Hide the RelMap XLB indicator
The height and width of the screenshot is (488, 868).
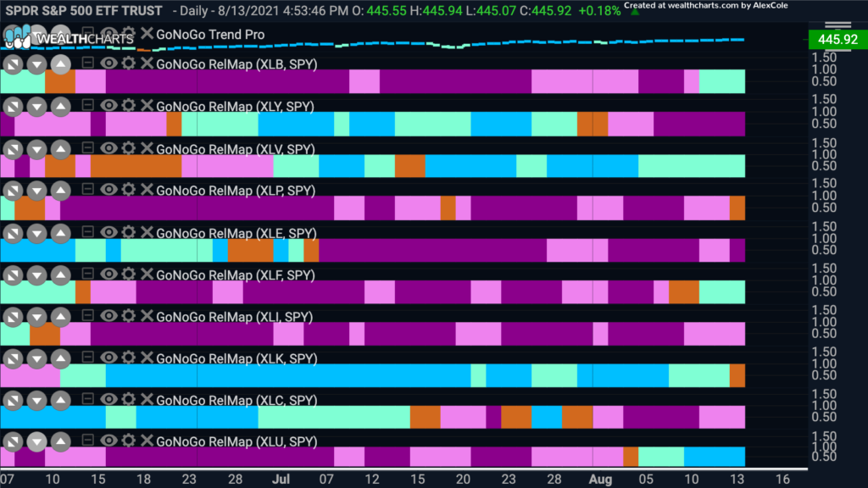tap(108, 63)
